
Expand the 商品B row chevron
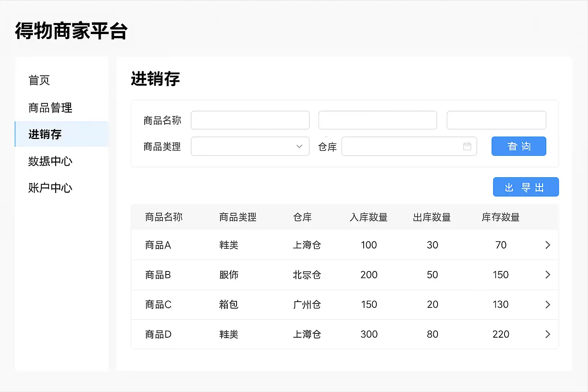tap(548, 275)
